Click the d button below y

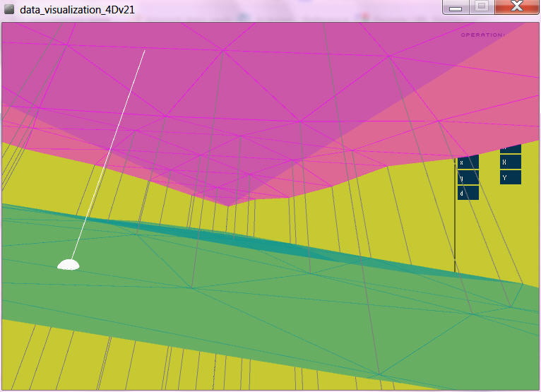[x=468, y=193]
